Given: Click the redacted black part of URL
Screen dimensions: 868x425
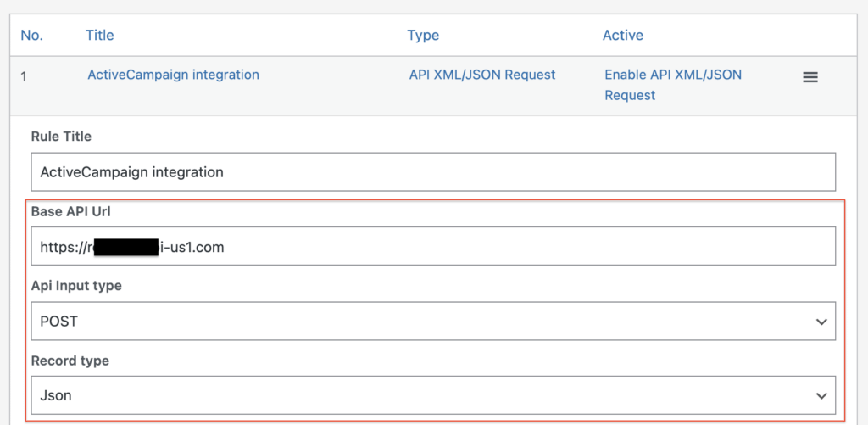Looking at the screenshot, I should (x=125, y=248).
